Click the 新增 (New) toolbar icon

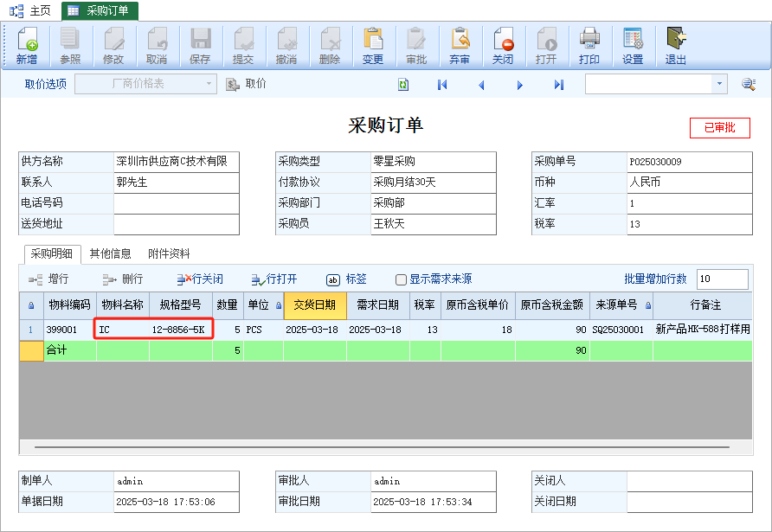(x=27, y=45)
